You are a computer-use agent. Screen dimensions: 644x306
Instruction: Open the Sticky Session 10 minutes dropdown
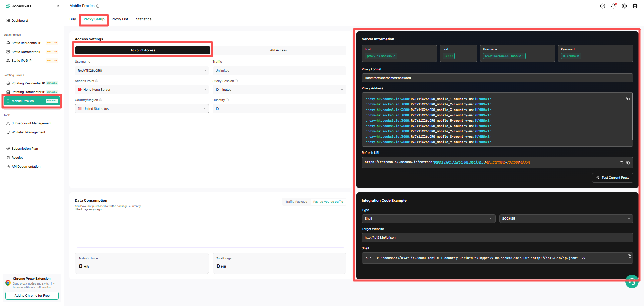click(279, 90)
